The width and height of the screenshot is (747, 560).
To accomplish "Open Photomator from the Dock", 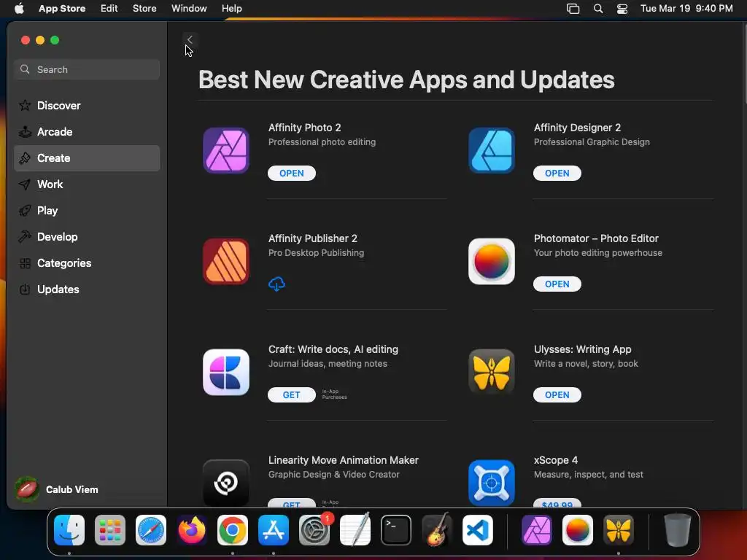I will coord(578,530).
